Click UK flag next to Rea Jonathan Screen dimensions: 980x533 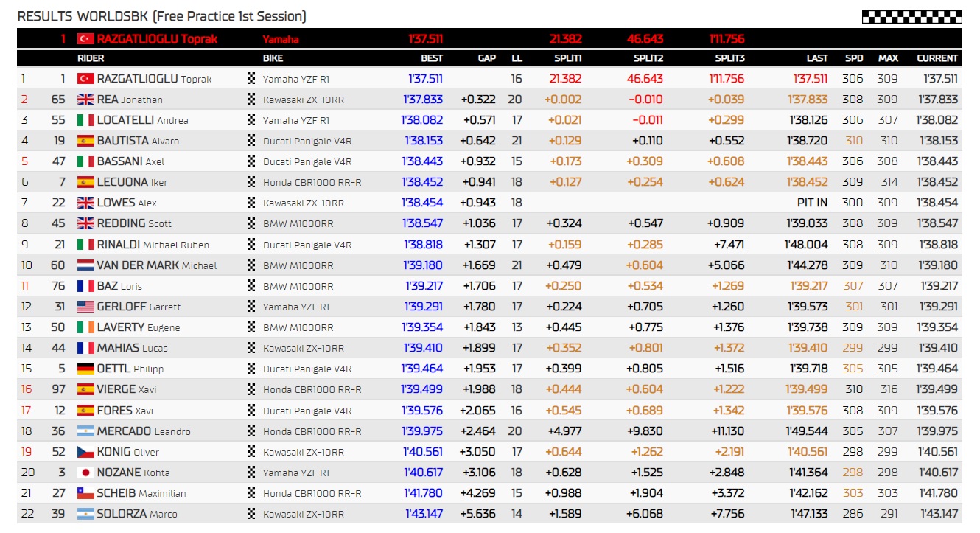pyautogui.click(x=85, y=99)
